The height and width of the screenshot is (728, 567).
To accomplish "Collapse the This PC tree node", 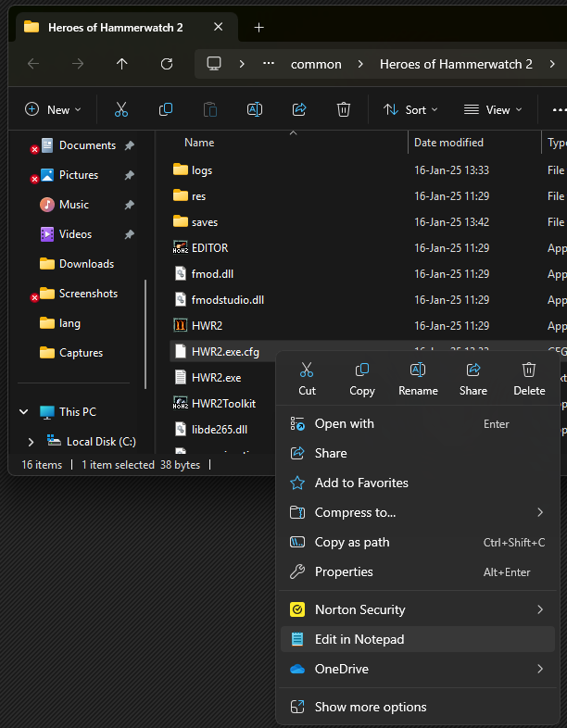I will point(24,411).
